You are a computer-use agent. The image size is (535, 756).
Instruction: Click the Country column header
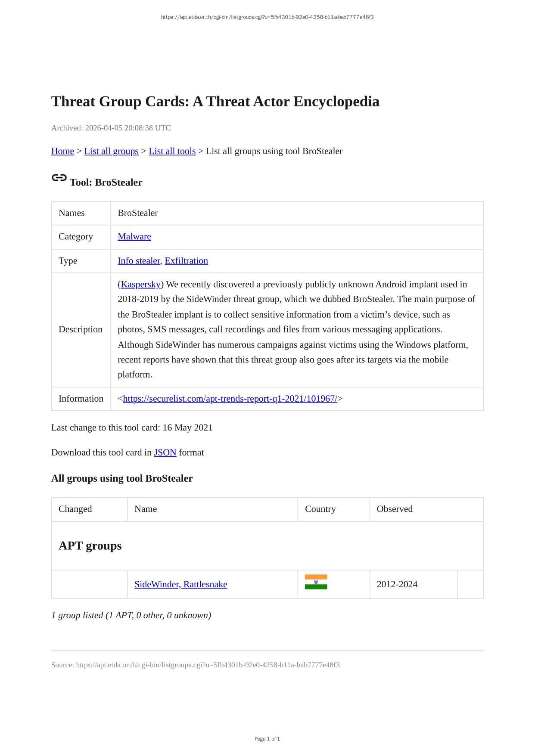pos(320,509)
